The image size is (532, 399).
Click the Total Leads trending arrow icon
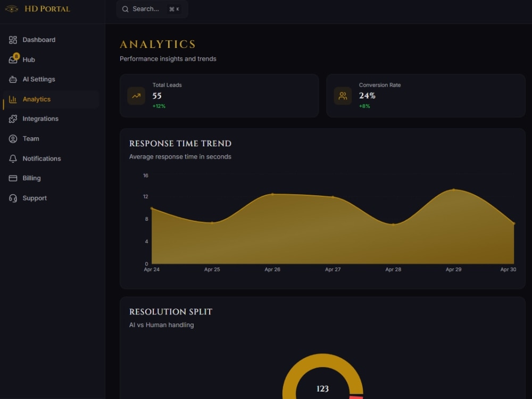pyautogui.click(x=136, y=96)
